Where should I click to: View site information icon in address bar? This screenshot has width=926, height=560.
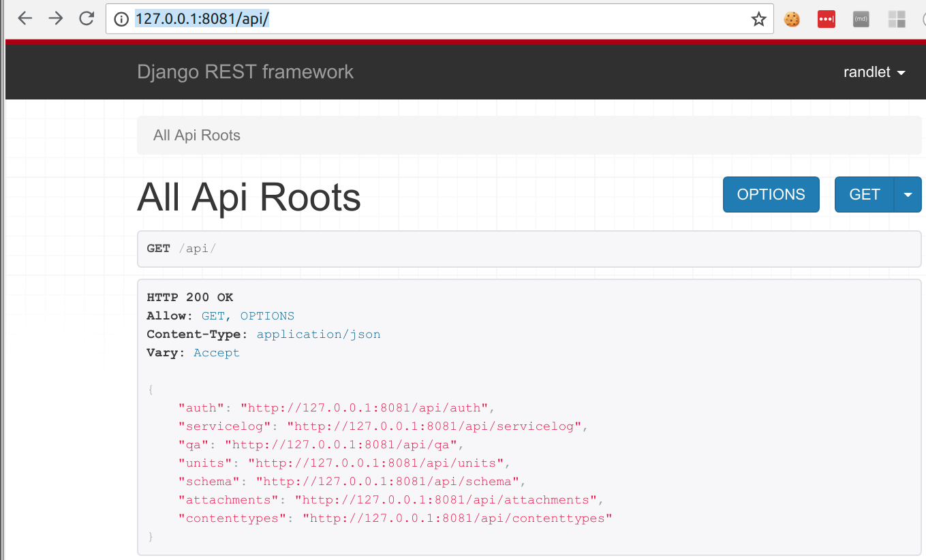coord(121,20)
